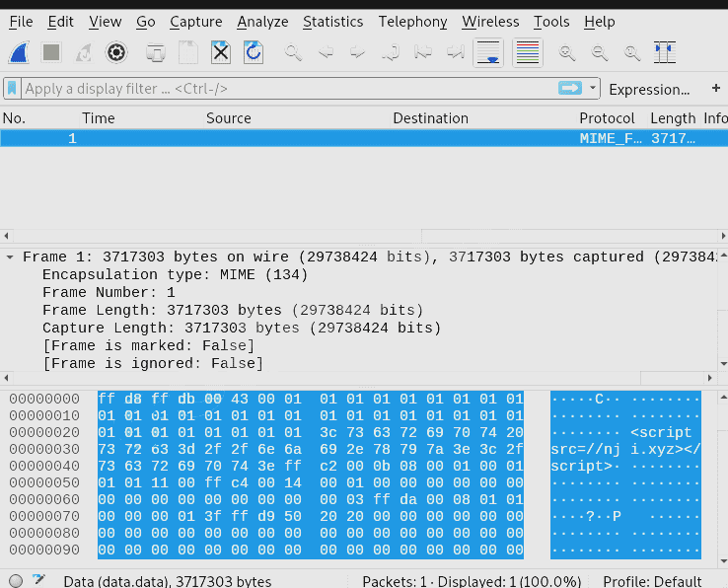Click the packet details horizontal scrollbar
Image resolution: width=728 pixels, height=588 pixels.
pos(357,378)
